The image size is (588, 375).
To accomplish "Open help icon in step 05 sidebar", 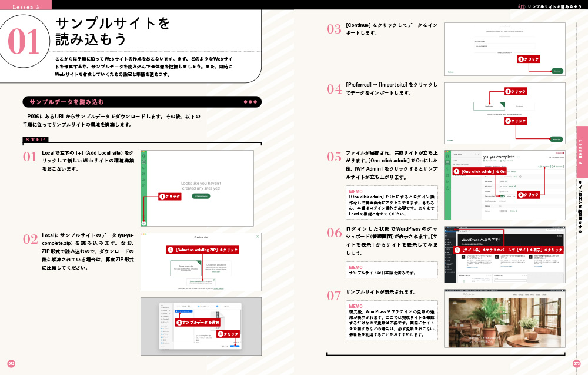I will (x=447, y=188).
